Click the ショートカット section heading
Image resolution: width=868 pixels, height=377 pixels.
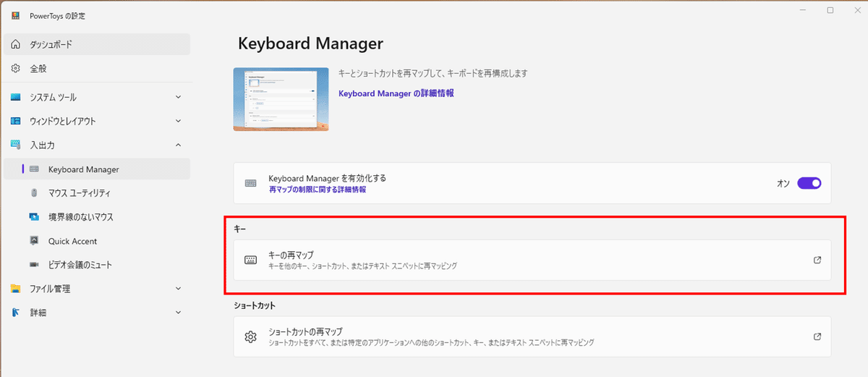(255, 305)
